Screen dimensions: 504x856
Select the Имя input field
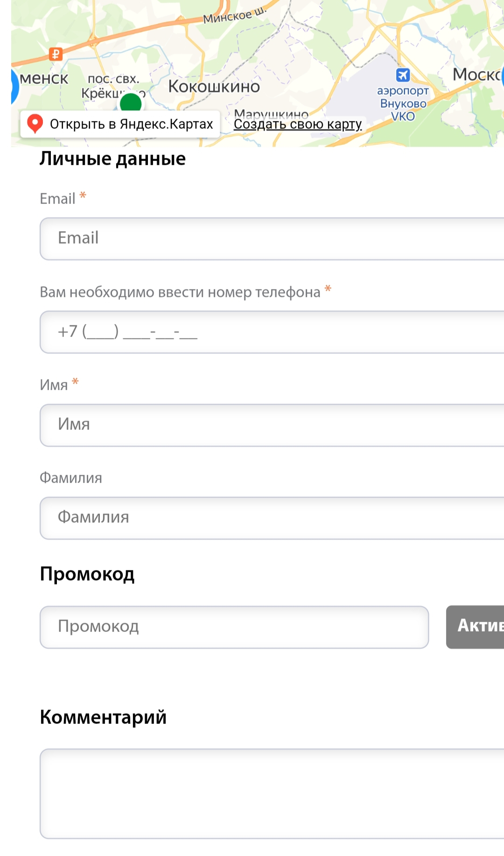pos(272,425)
